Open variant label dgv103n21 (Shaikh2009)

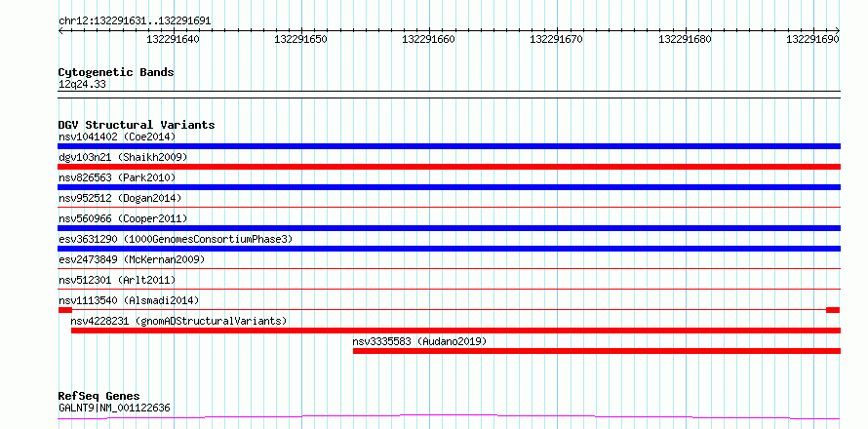pyautogui.click(x=123, y=157)
